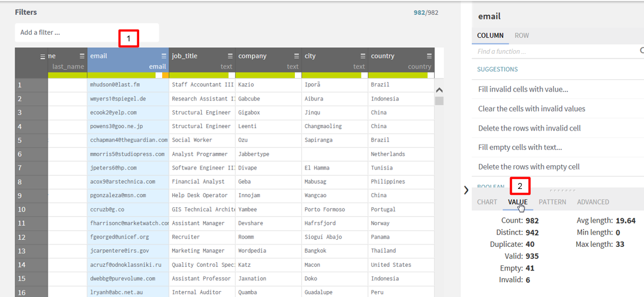Open the company column menu icon
The height and width of the screenshot is (297, 644).
click(x=296, y=56)
